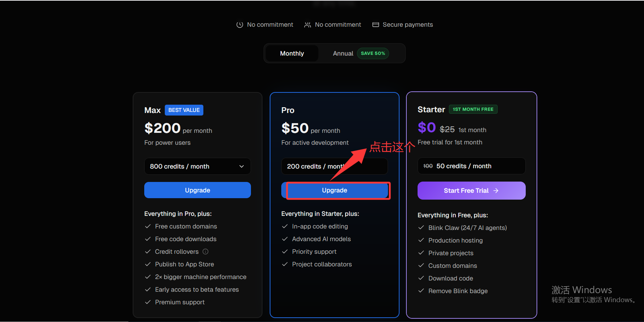Click 'Everything in Pro, plus:' heading

coord(178,214)
